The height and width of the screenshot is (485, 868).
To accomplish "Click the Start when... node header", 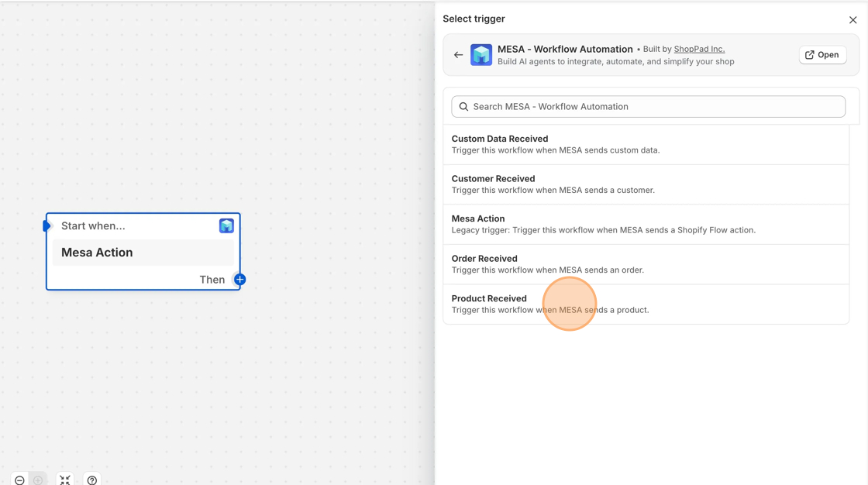I will pos(93,226).
